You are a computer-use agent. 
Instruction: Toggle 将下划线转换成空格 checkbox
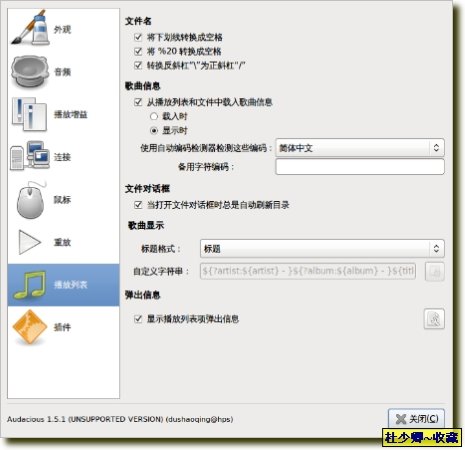coord(138,37)
